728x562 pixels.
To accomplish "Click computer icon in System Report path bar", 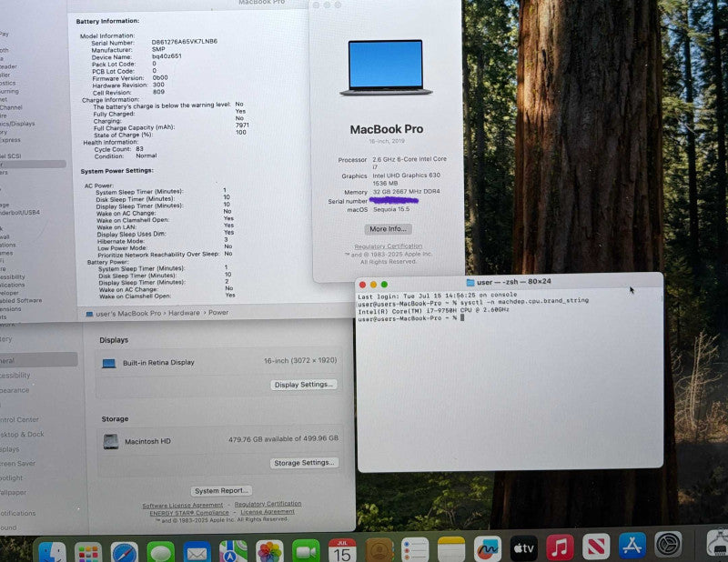I will pos(89,314).
